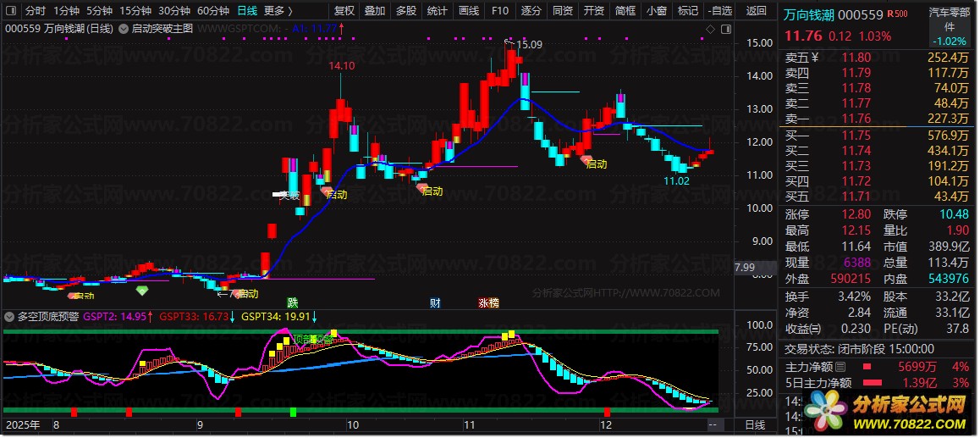Expand 多空顶底预警 indicator dropdown
The width and height of the screenshot is (980, 438).
coord(9,317)
